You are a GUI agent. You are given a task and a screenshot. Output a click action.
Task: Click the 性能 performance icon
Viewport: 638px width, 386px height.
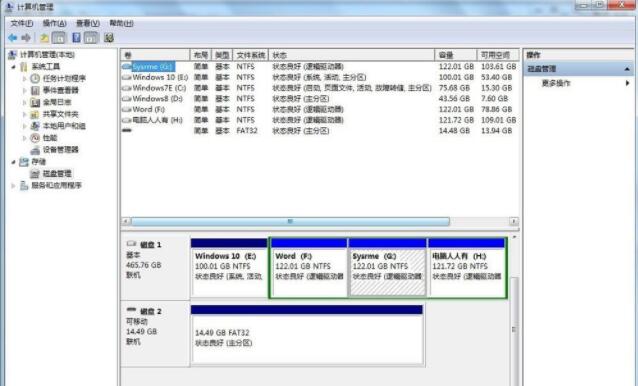click(35, 138)
